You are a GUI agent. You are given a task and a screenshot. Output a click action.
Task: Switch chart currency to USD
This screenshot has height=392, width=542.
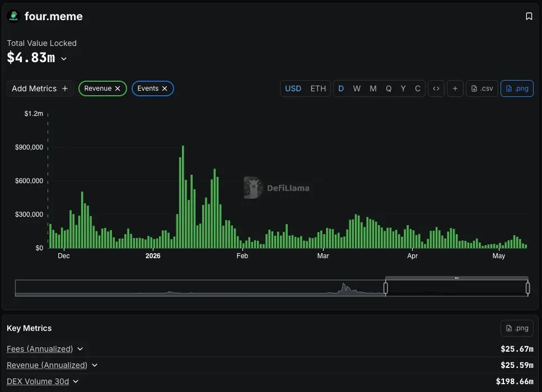click(293, 88)
